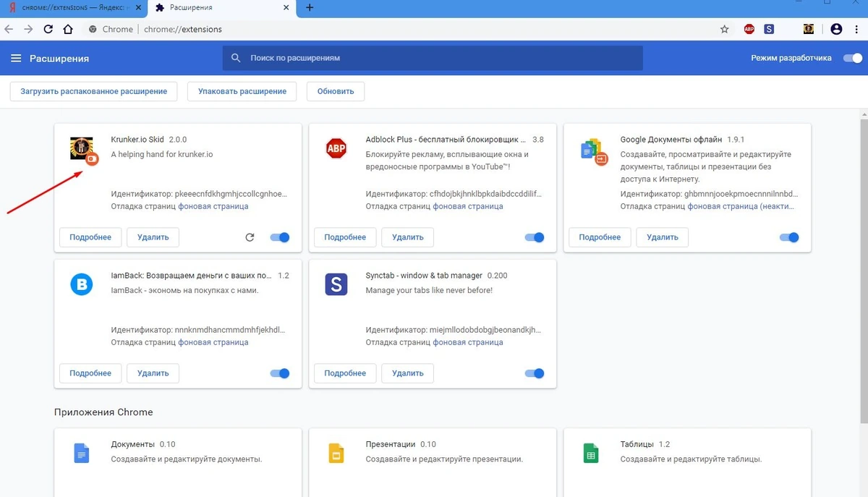Switch to the Яндекс search tab
868x497 pixels.
point(72,8)
